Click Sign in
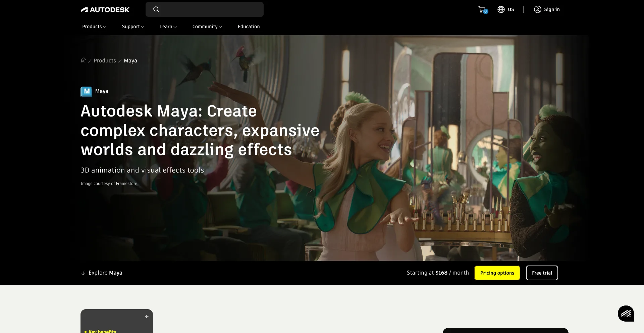The width and height of the screenshot is (644, 333). coord(552,9)
